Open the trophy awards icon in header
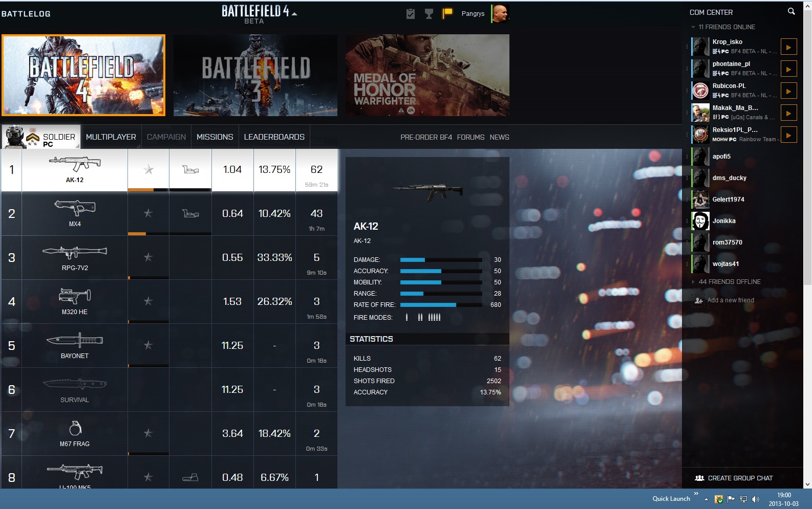Screen dimensions: 812x509 (429, 14)
